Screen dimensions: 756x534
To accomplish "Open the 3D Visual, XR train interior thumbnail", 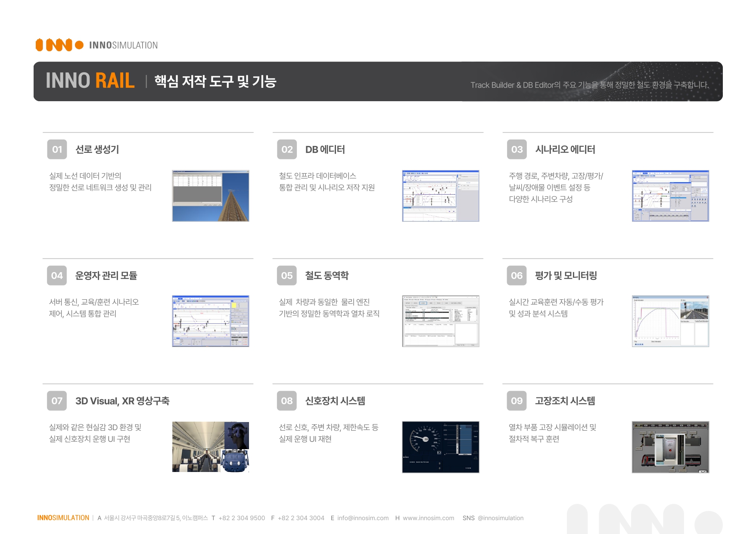I will pyautogui.click(x=211, y=447).
